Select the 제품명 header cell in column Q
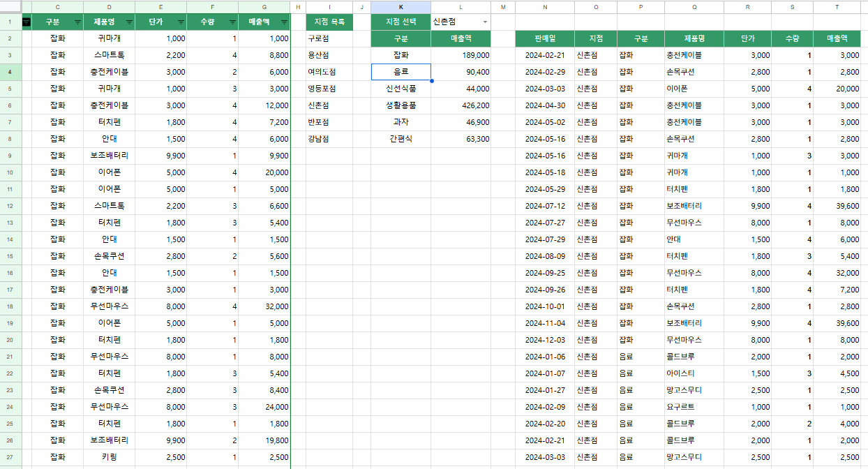Image resolution: width=868 pixels, height=469 pixels. click(694, 38)
